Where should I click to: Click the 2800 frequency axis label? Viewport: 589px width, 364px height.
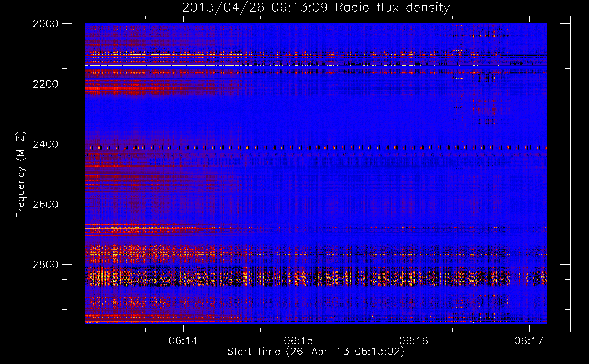point(46,265)
